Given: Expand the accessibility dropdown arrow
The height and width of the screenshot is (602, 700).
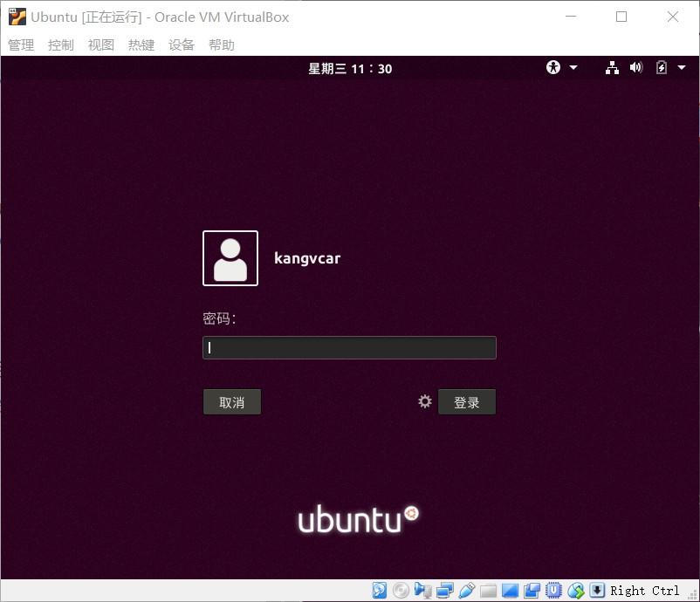Looking at the screenshot, I should pyautogui.click(x=573, y=68).
